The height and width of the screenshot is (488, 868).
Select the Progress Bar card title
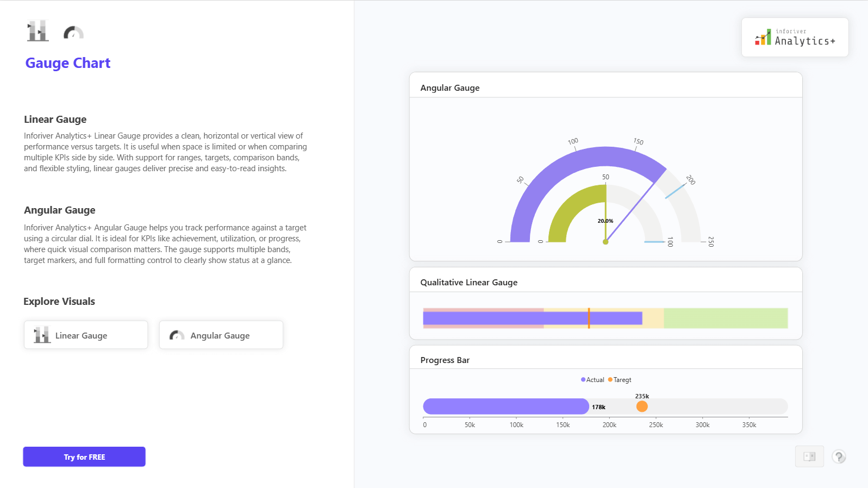click(445, 360)
